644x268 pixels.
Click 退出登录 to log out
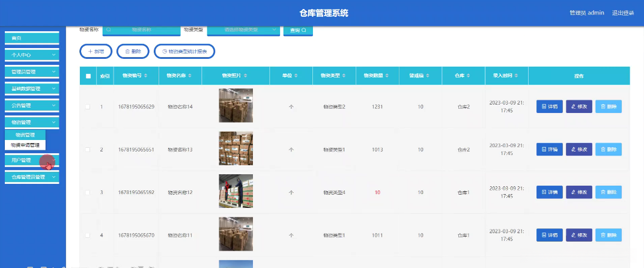[x=622, y=13]
